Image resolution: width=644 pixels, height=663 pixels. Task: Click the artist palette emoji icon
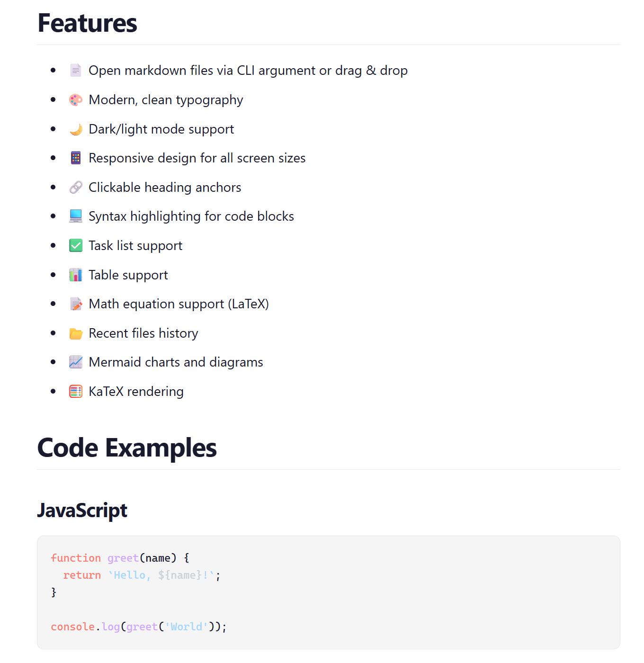click(76, 100)
